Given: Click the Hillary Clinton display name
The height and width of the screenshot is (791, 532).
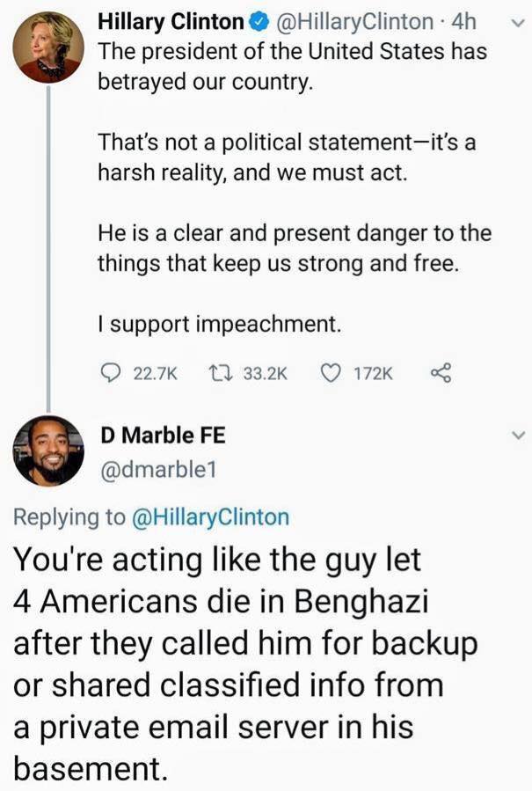Looking at the screenshot, I should click(170, 21).
